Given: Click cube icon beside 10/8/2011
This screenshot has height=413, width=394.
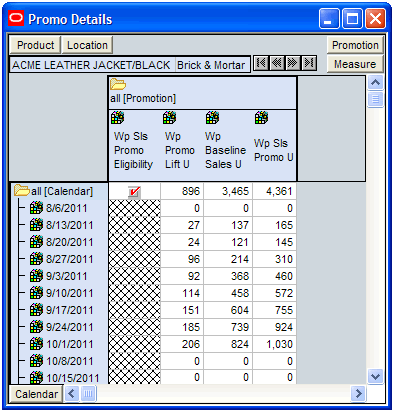Looking at the screenshot, I should tap(36, 361).
